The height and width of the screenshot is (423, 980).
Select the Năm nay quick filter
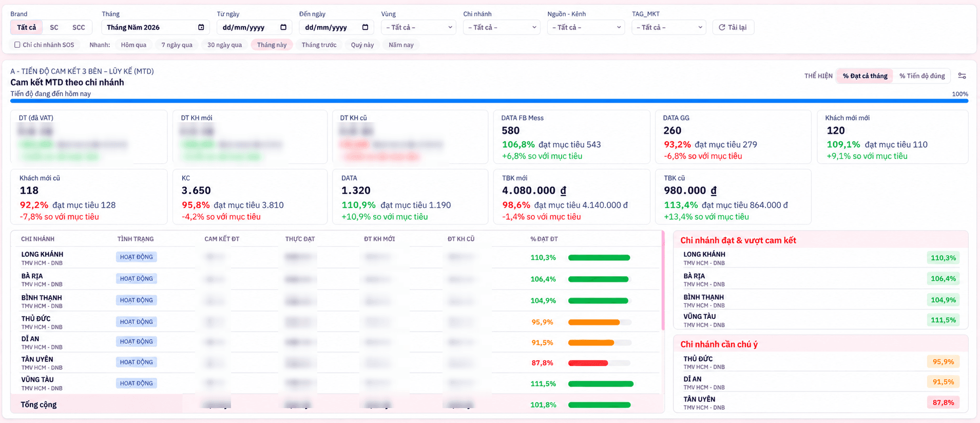[x=401, y=45]
